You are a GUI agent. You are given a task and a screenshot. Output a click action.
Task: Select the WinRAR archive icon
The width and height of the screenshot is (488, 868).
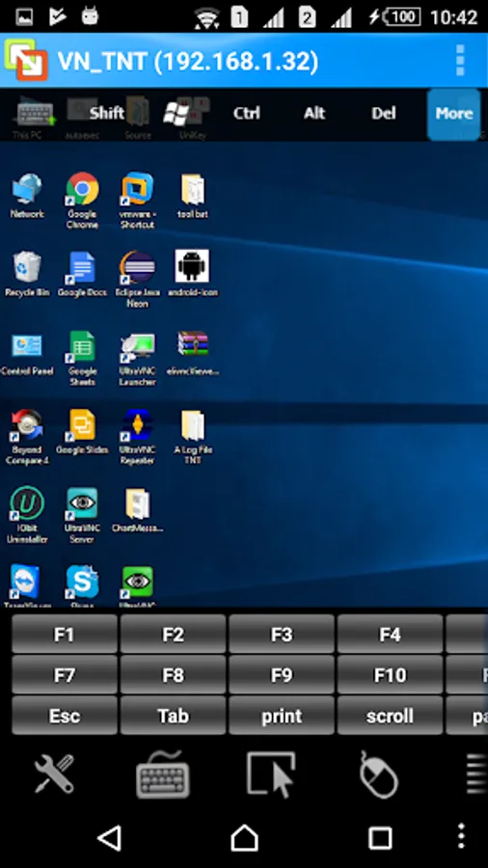pyautogui.click(x=193, y=353)
